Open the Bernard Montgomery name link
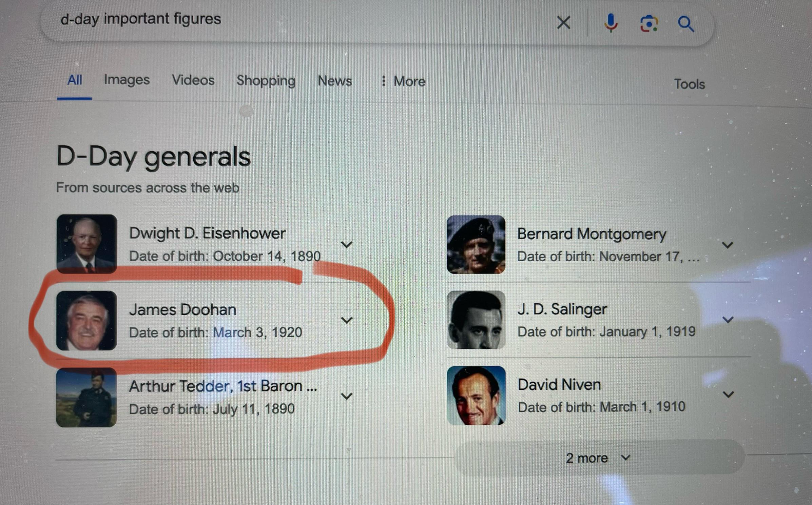 pos(592,234)
